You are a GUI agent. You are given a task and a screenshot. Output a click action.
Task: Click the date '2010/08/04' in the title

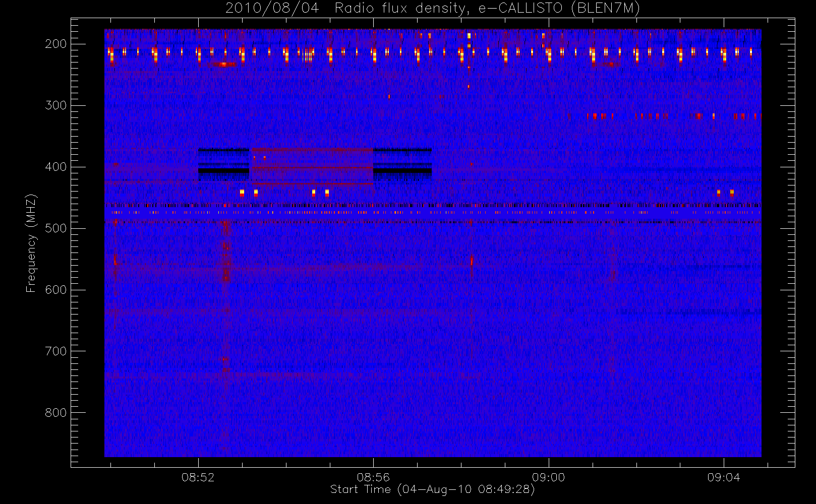tap(272, 9)
